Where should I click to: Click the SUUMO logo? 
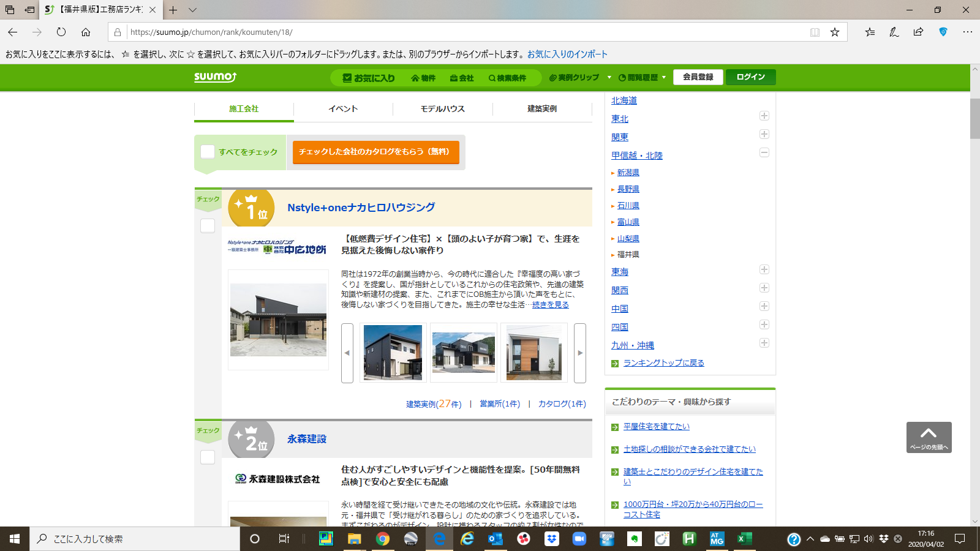[x=215, y=77]
